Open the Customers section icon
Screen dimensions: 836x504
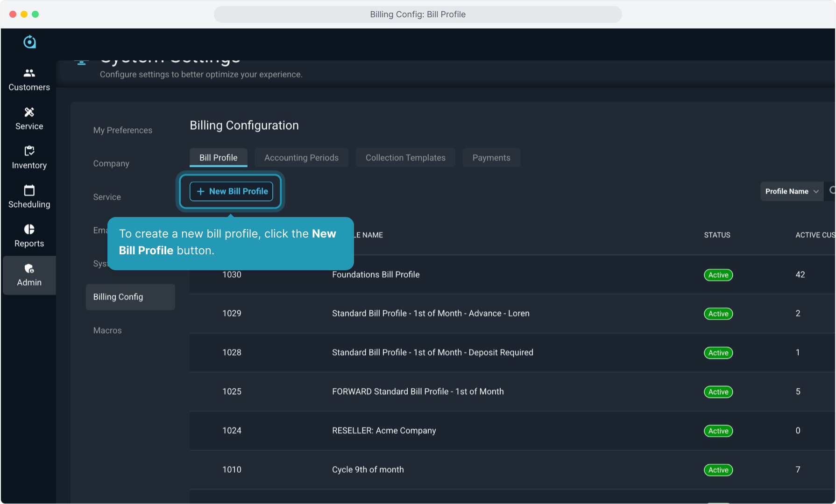point(29,73)
